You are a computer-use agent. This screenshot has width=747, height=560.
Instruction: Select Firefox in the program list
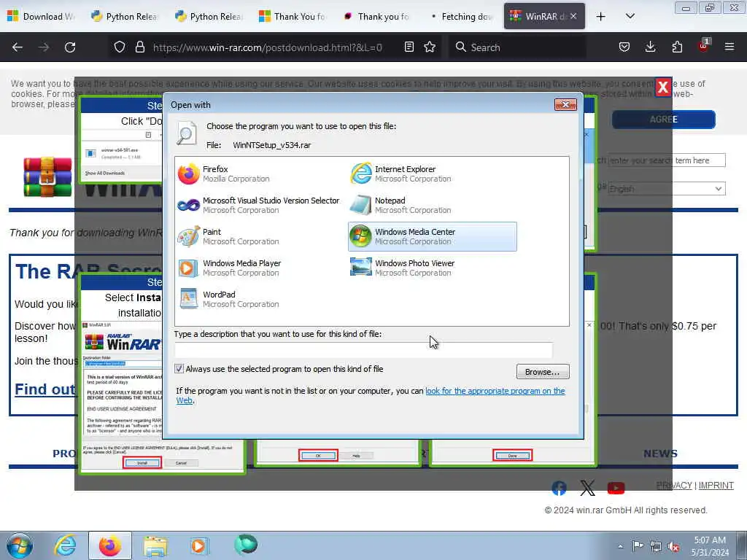click(x=224, y=174)
